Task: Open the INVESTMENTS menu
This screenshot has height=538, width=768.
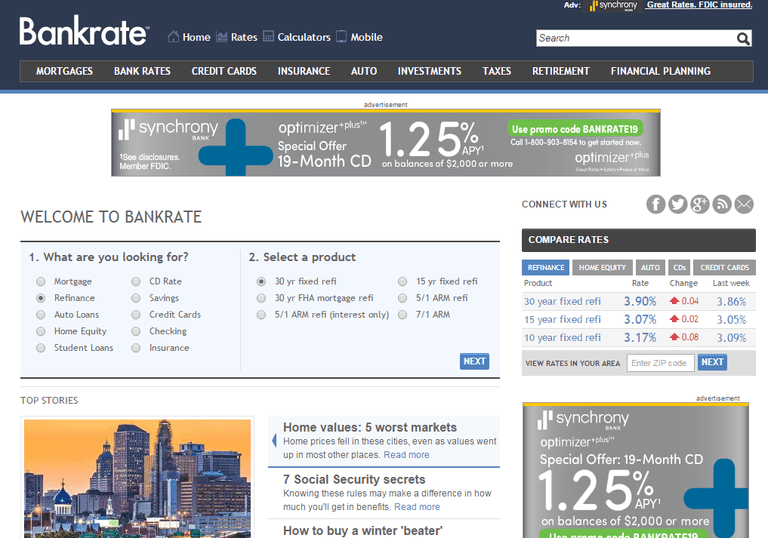Action: (x=429, y=71)
